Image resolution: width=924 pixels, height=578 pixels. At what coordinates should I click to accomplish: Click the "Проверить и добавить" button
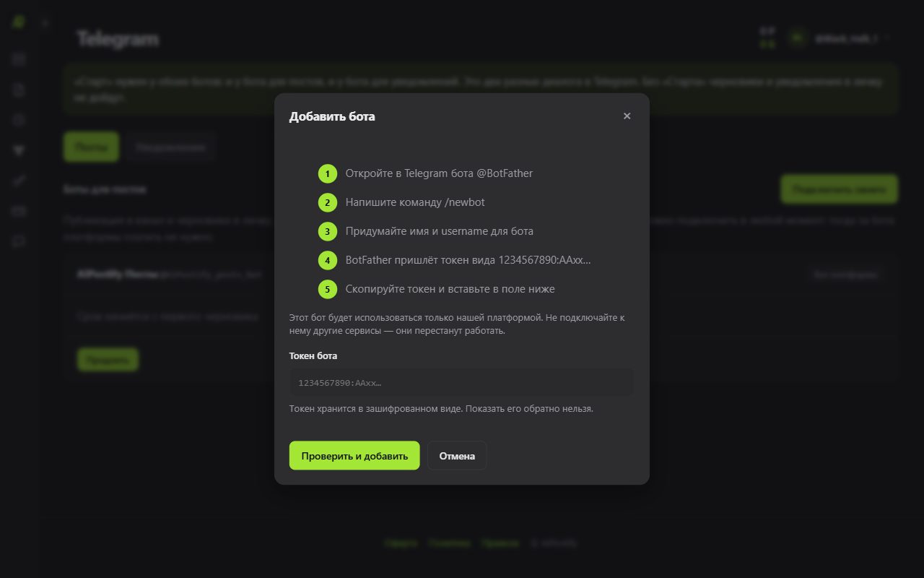tap(354, 456)
